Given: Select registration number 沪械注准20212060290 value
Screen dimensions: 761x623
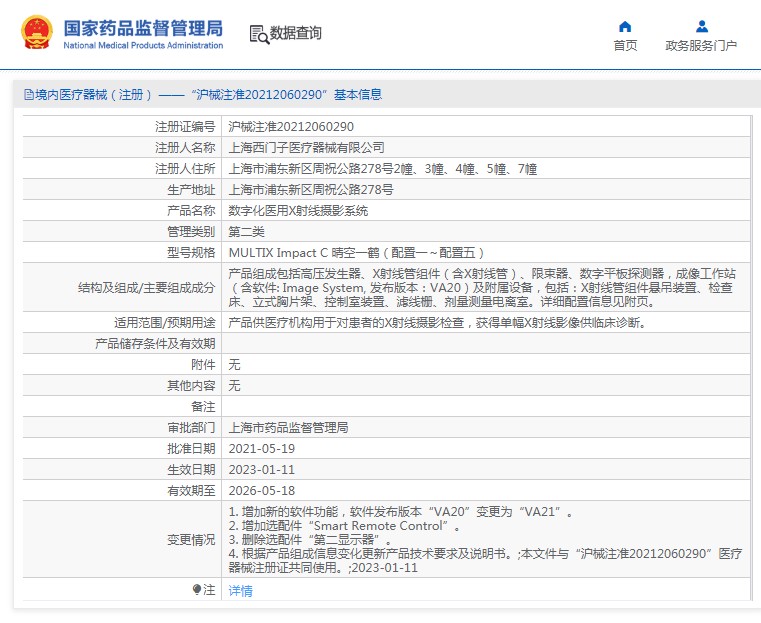Looking at the screenshot, I should [291, 127].
